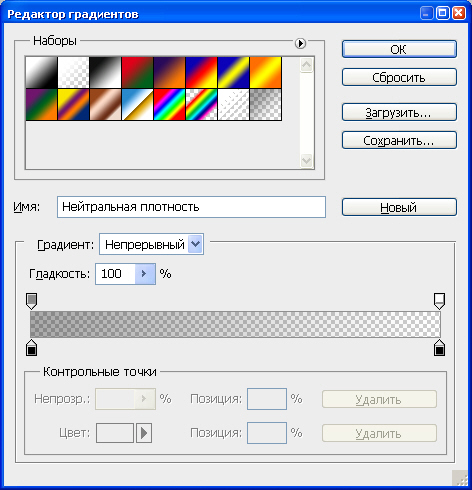The image size is (472, 490).
Task: Click the dialog resize grip corner
Action: [x=460, y=478]
